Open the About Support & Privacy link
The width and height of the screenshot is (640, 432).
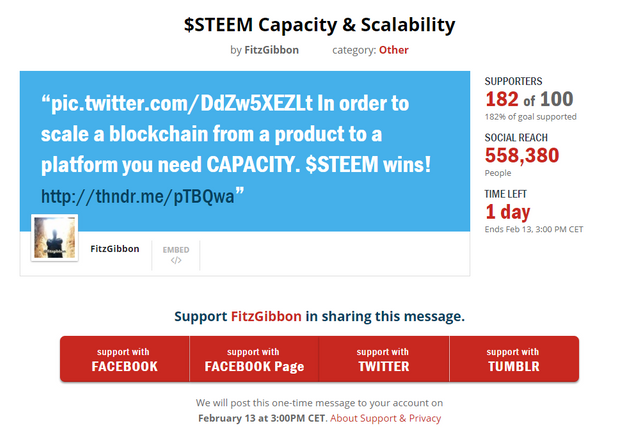click(x=385, y=418)
